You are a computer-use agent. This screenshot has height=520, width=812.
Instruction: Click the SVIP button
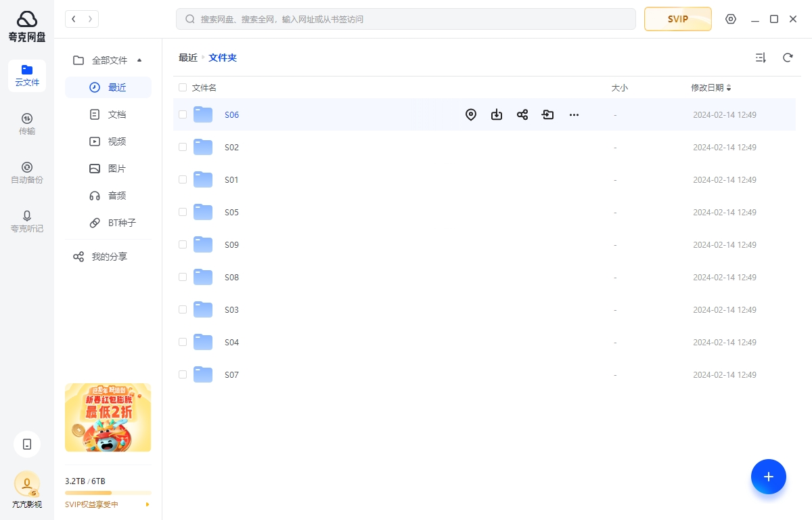pos(677,19)
